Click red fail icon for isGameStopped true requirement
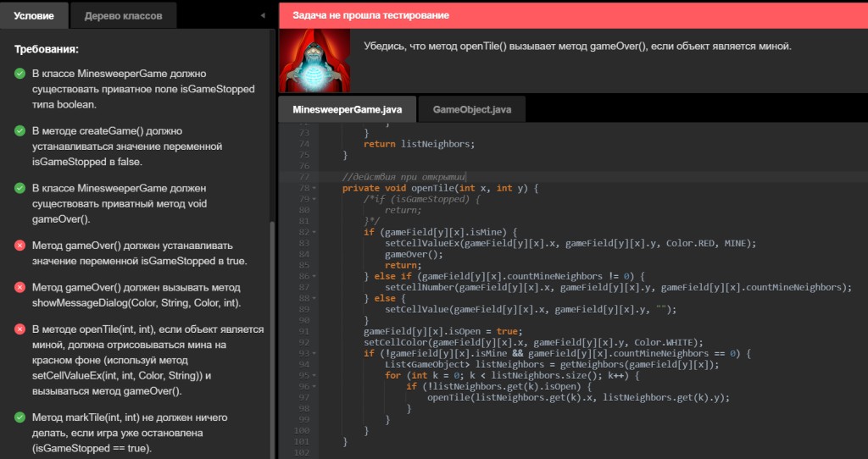The height and width of the screenshot is (459, 868). pyautogui.click(x=19, y=246)
